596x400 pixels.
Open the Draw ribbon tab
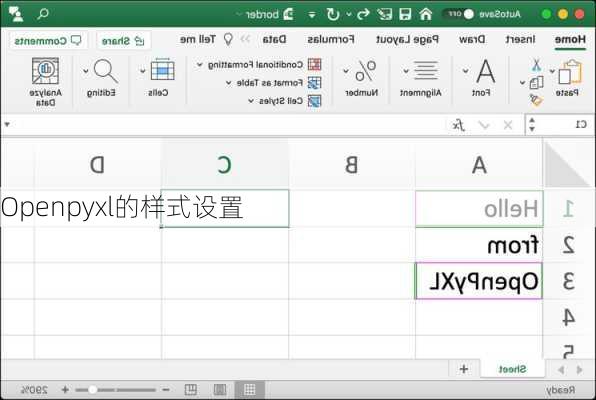pyautogui.click(x=472, y=39)
